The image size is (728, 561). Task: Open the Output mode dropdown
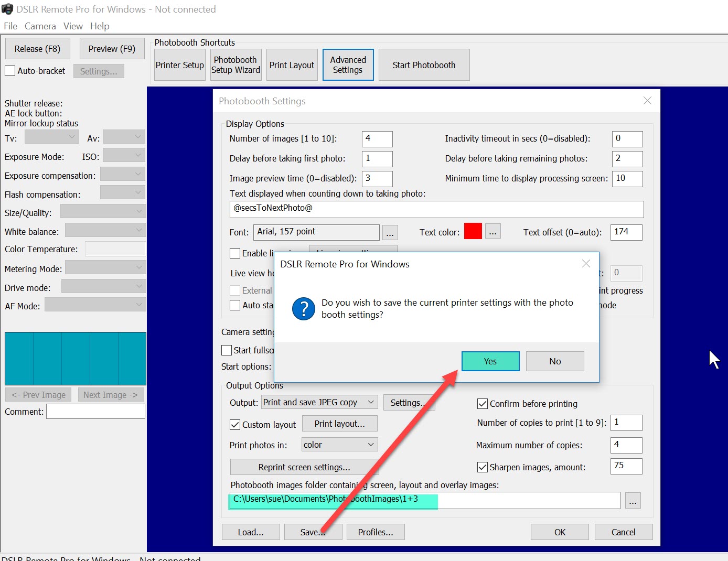point(319,402)
